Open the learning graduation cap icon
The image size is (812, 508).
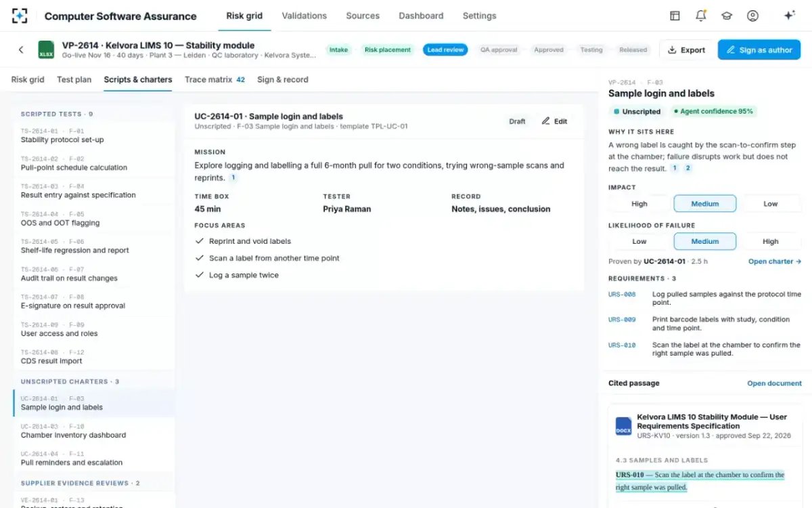pyautogui.click(x=727, y=16)
